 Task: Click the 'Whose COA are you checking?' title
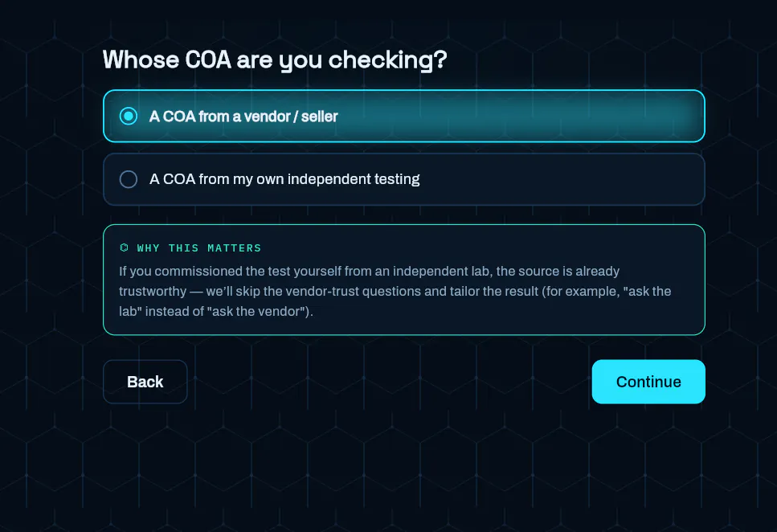pos(275,60)
